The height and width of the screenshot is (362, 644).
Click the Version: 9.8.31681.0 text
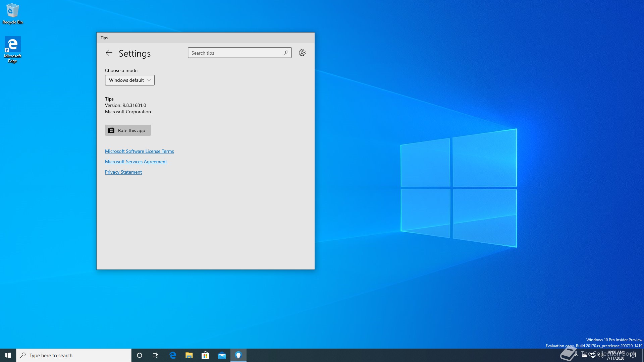pyautogui.click(x=125, y=105)
